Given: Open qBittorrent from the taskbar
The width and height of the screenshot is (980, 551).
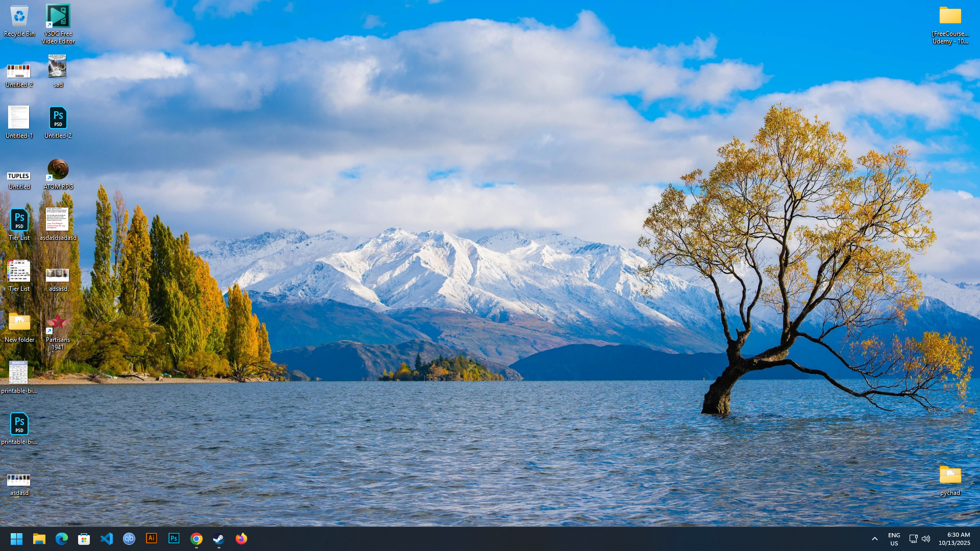Looking at the screenshot, I should pyautogui.click(x=129, y=538).
